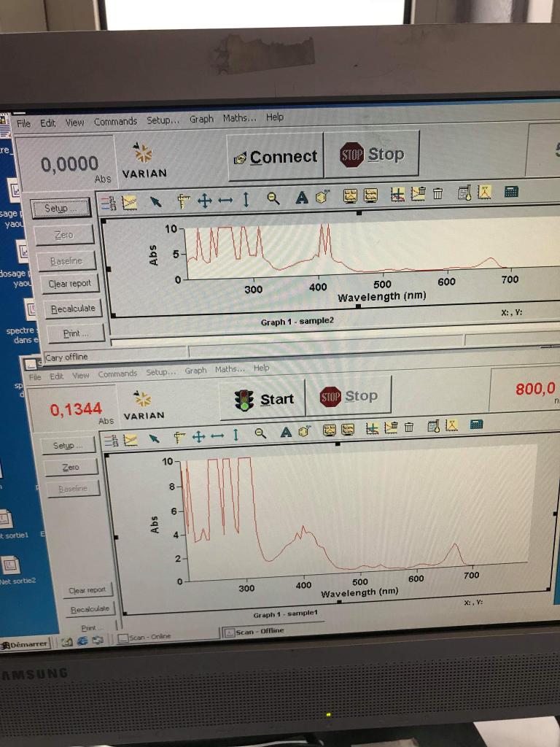Open the Démarrer start button

[x=25, y=645]
